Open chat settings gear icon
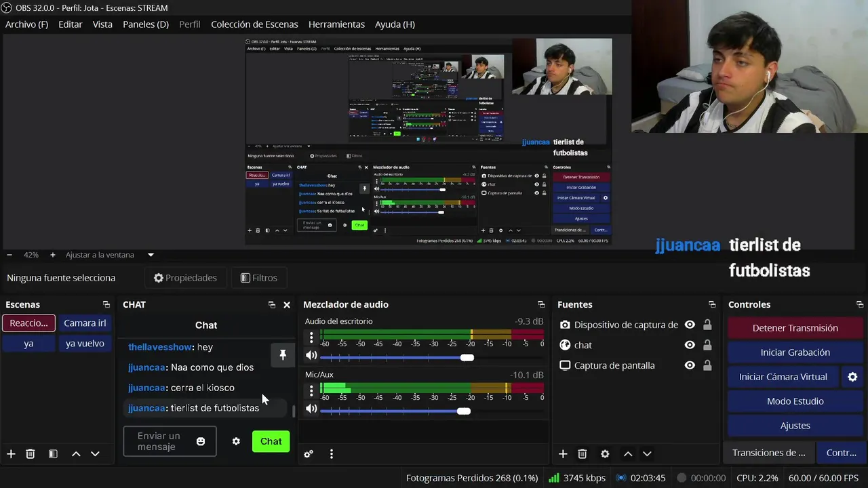This screenshot has width=868, height=488. coord(236,441)
